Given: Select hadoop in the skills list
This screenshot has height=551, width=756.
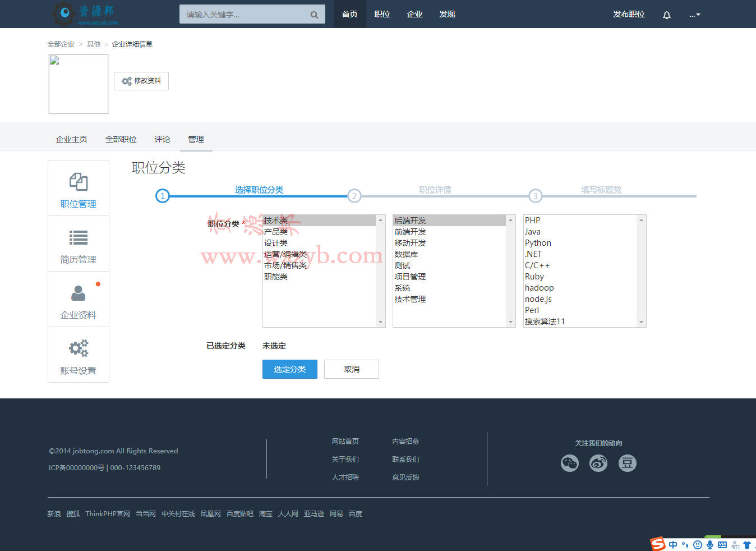Looking at the screenshot, I should [x=580, y=288].
